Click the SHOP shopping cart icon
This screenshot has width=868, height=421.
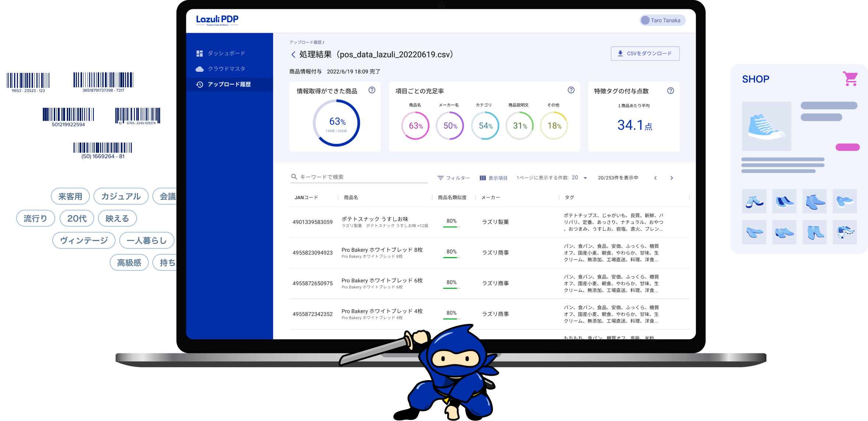[850, 79]
